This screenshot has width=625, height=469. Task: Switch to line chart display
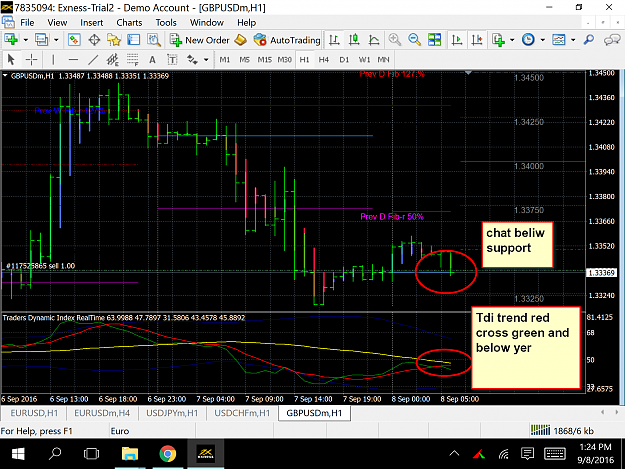[x=374, y=39]
